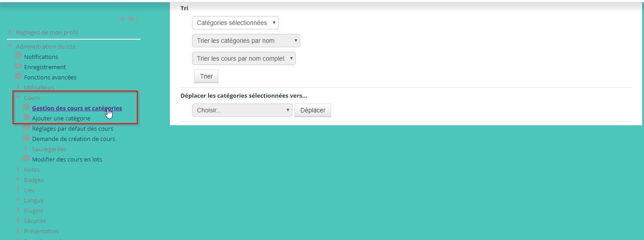Open the Catégories sélectionnées dropdown
The image size is (644, 240).
click(235, 23)
